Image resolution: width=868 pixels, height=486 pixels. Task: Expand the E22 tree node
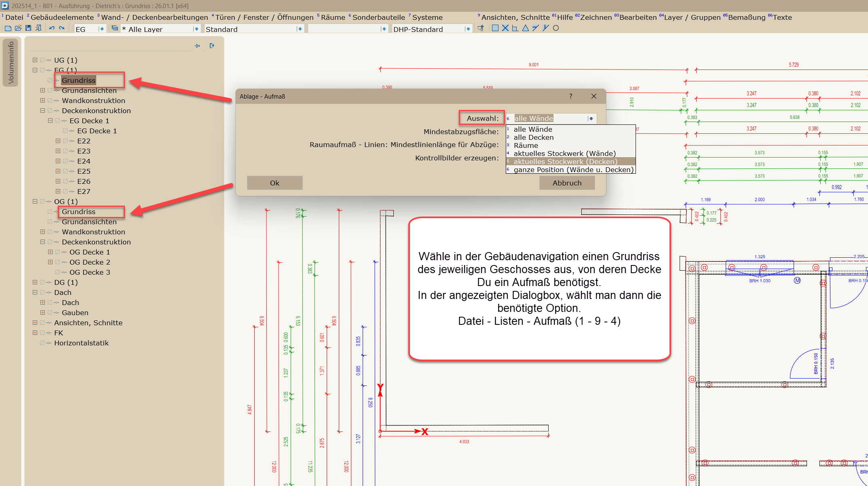(58, 141)
